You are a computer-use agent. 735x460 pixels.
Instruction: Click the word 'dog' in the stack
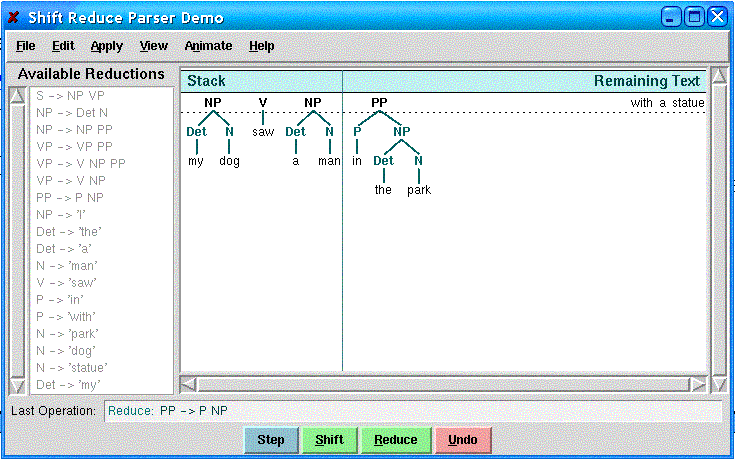pos(229,161)
